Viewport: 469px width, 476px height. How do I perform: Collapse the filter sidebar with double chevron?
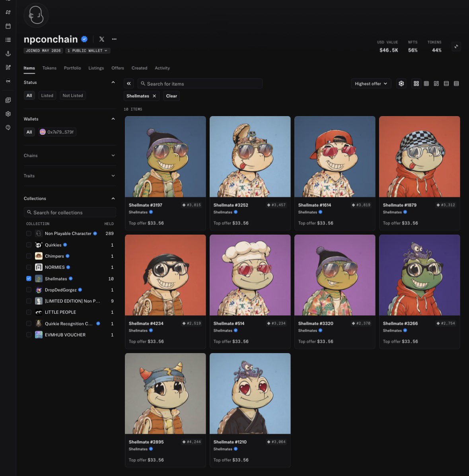(129, 84)
